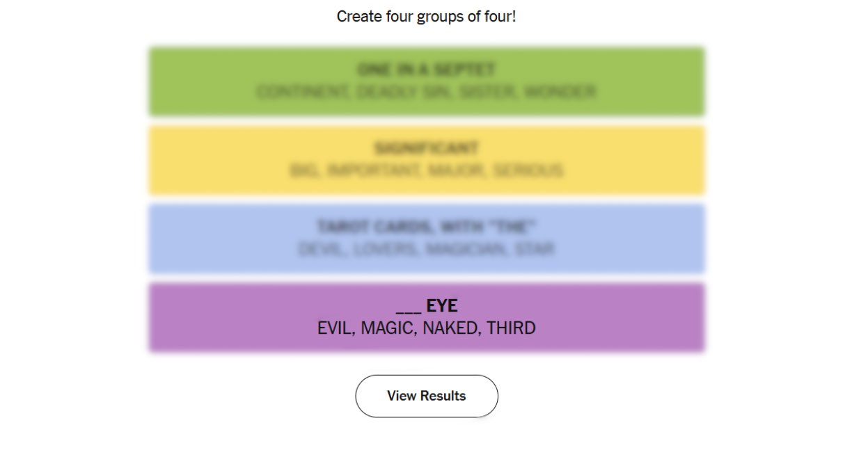Click the "Create four groups of four!" heading

pyautogui.click(x=426, y=16)
